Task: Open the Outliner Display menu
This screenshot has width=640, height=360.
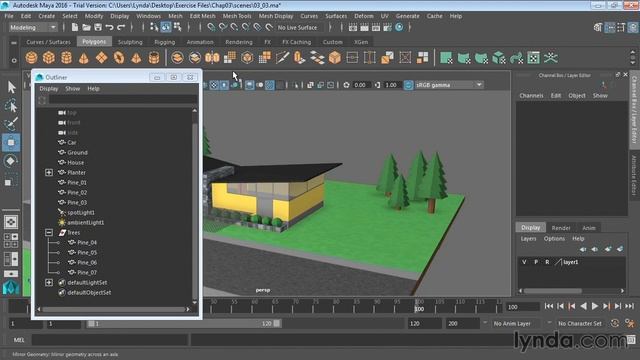Action: (x=49, y=89)
